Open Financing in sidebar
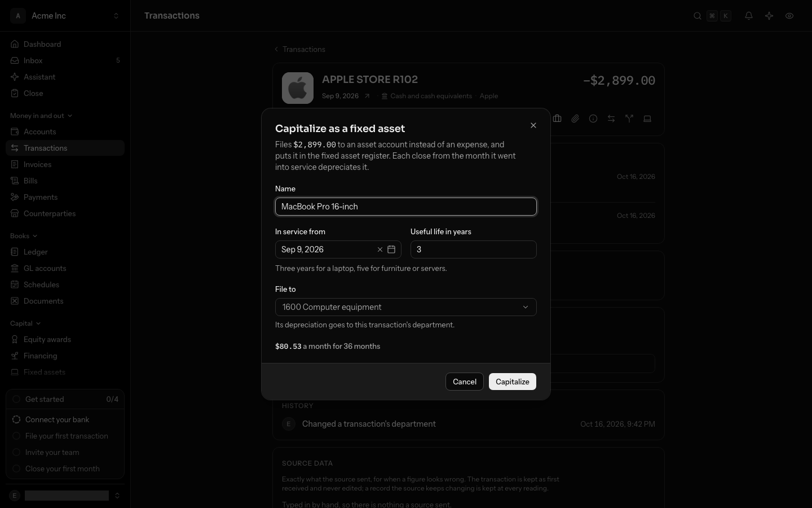 coord(65,356)
